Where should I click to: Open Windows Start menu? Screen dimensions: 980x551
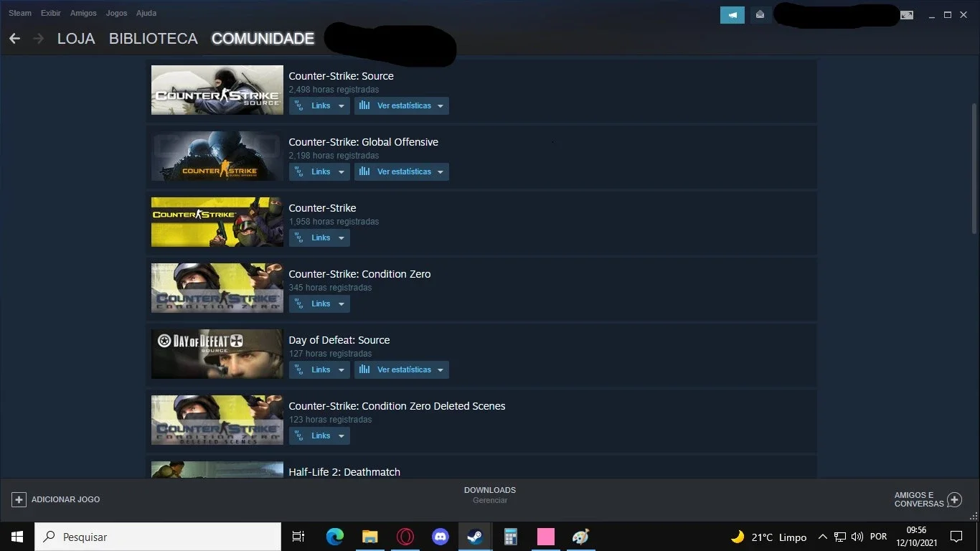17,537
